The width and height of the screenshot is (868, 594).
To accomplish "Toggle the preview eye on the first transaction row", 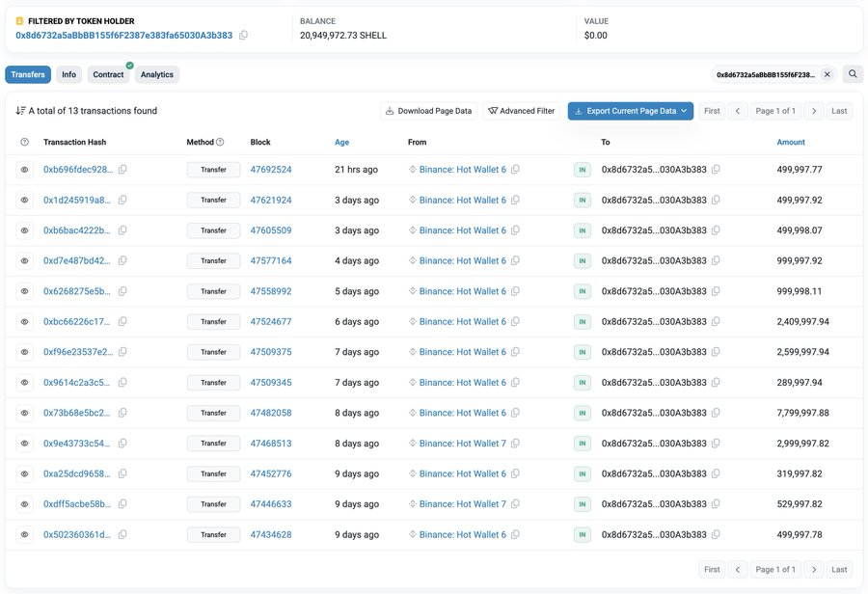I will point(23,169).
